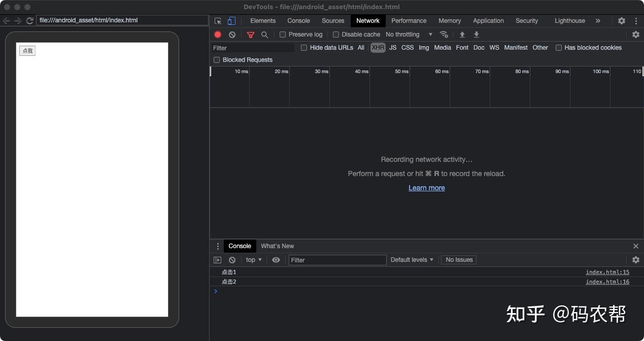This screenshot has height=341, width=644.
Task: Click the export HAR file icon
Action: click(x=476, y=34)
